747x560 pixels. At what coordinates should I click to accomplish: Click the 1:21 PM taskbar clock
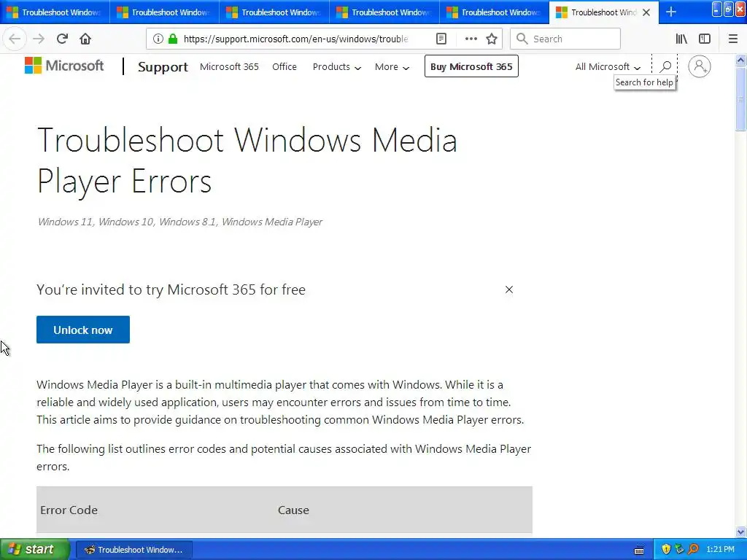coord(720,550)
